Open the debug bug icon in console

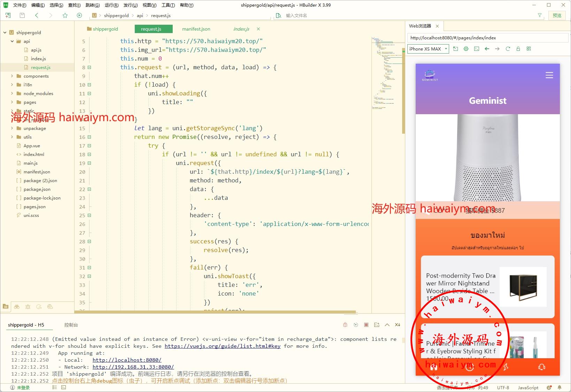click(345, 325)
